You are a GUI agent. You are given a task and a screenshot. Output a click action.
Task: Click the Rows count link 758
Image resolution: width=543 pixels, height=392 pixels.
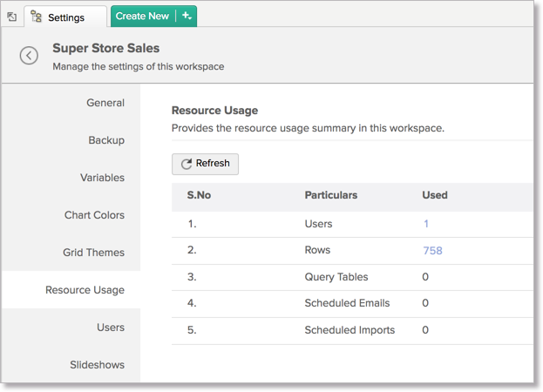(x=432, y=250)
